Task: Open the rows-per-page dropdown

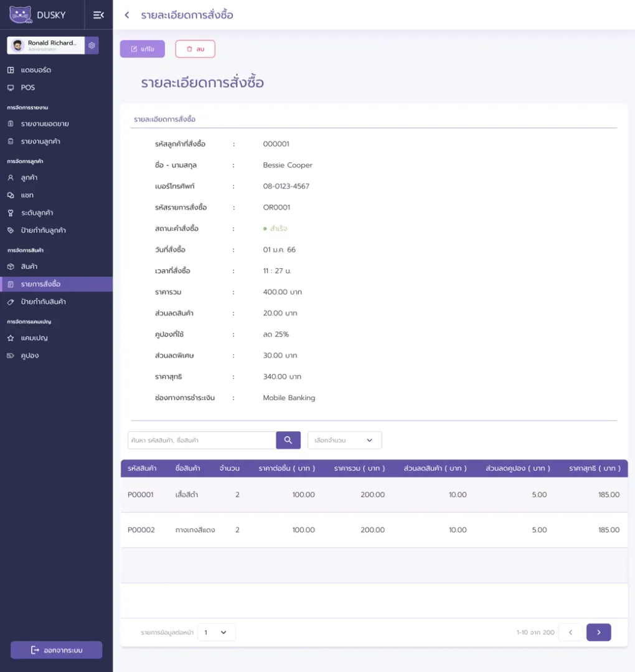Action: click(x=216, y=632)
